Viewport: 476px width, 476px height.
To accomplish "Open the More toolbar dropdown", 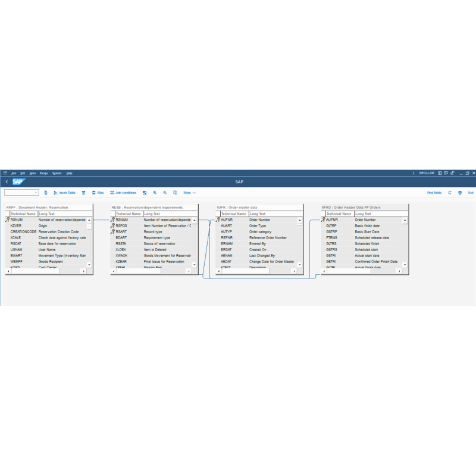I will 189,193.
